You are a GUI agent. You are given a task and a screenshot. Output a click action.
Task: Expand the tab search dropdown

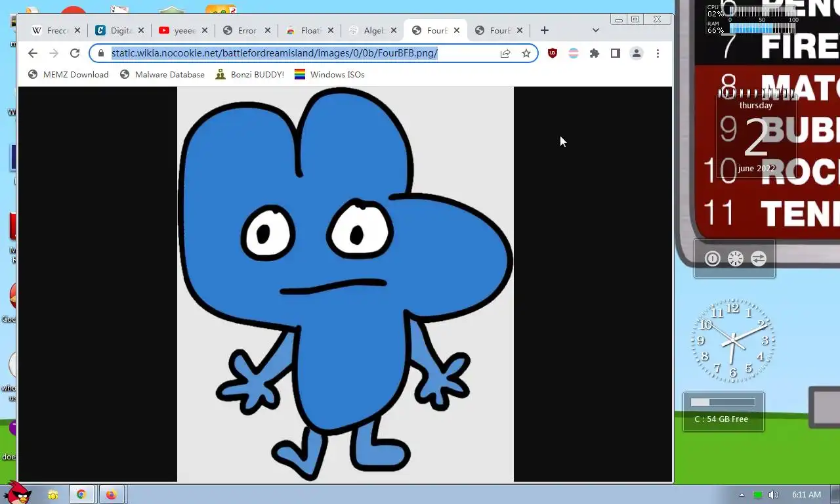[x=596, y=30]
